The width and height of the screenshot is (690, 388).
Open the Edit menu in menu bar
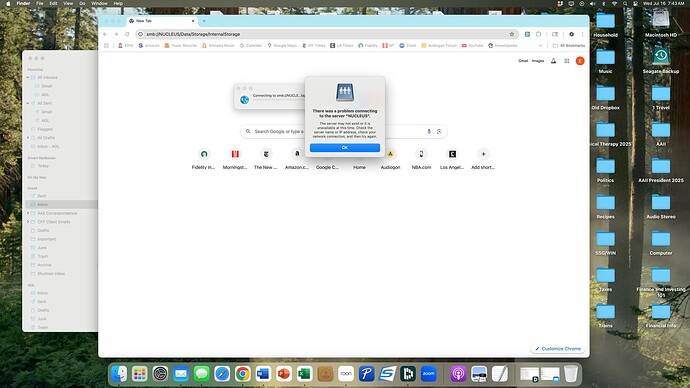(x=53, y=3)
